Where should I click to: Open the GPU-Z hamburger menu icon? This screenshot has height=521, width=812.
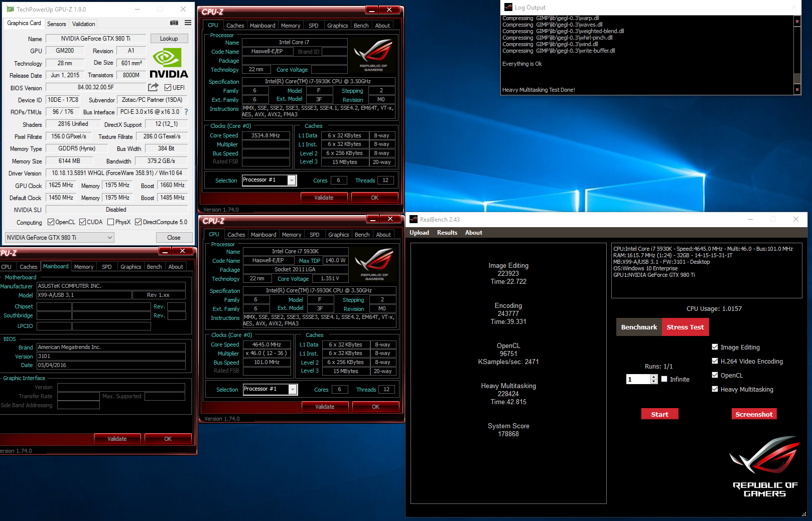pyautogui.click(x=188, y=23)
